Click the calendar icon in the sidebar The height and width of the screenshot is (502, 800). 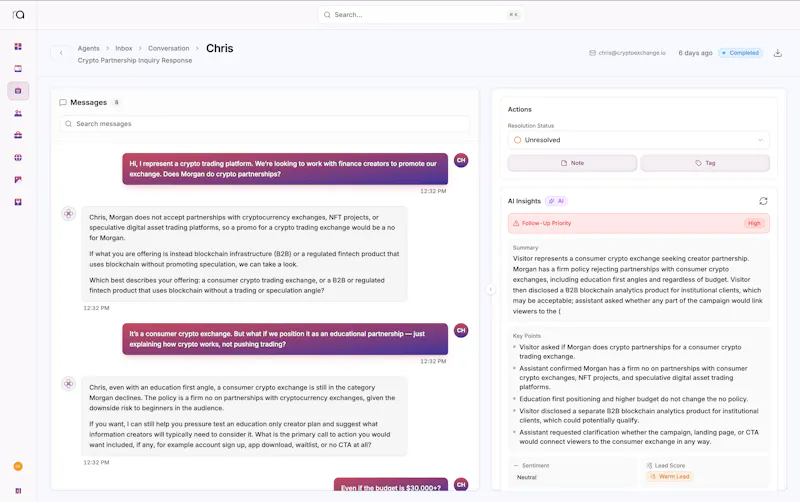point(18,68)
